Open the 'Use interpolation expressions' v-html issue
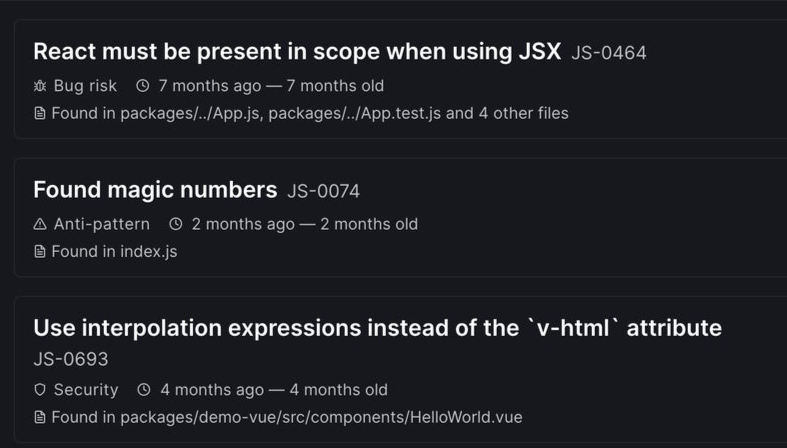This screenshot has width=787, height=448. [x=377, y=328]
